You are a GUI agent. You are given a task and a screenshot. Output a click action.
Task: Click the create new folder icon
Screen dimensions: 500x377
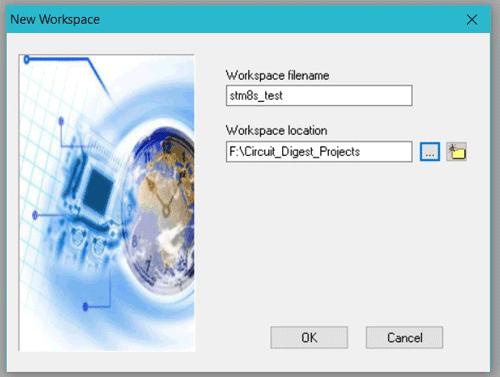[456, 152]
